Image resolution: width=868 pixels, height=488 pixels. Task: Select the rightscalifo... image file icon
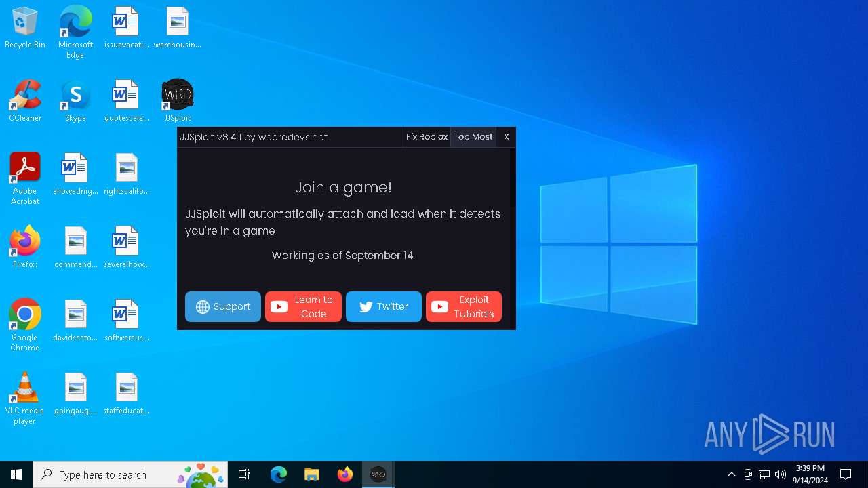click(x=126, y=175)
